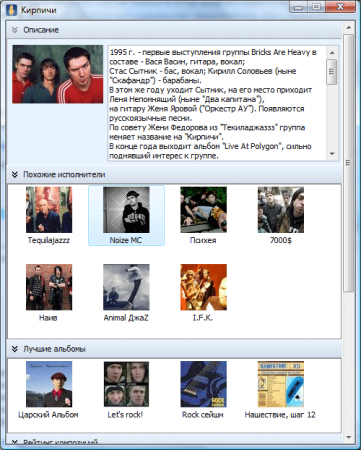Open the Rock сейшн album cover

(x=204, y=384)
